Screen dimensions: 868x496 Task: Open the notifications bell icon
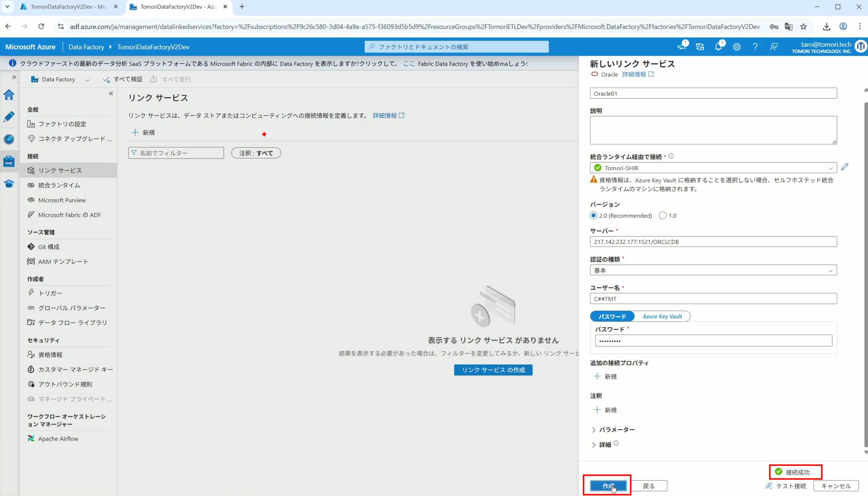(718, 47)
